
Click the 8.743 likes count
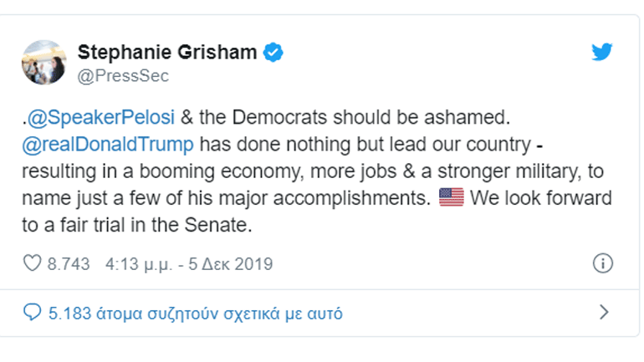(x=69, y=264)
